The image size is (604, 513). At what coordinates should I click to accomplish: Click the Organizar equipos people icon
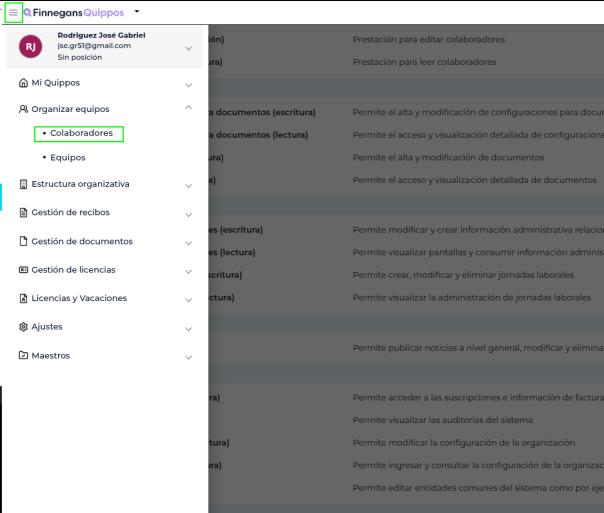[x=23, y=109]
